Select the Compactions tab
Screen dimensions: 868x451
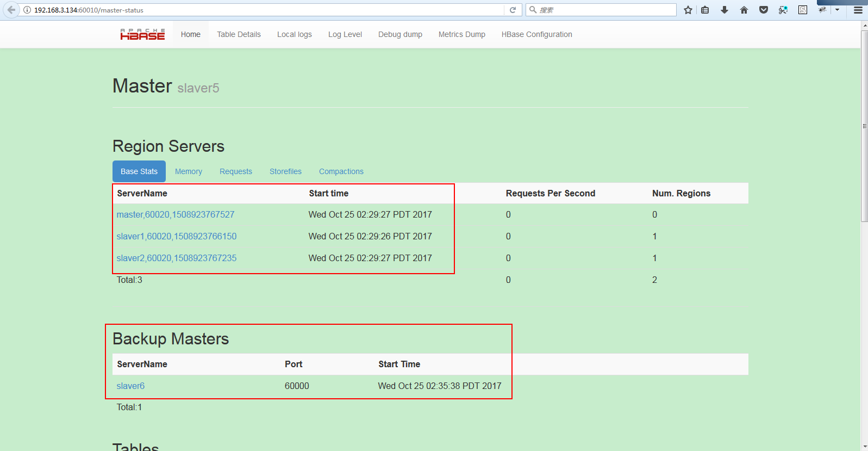click(x=341, y=171)
